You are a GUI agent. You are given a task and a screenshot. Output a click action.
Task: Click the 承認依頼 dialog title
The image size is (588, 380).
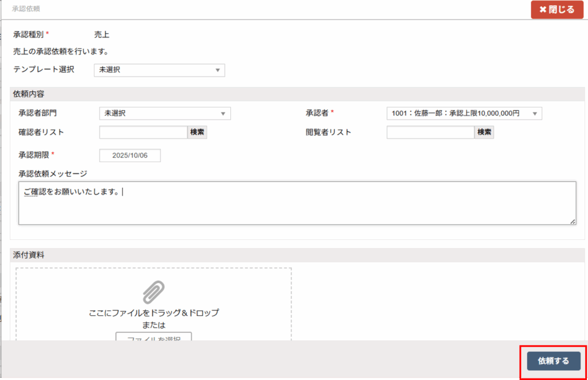pyautogui.click(x=26, y=10)
